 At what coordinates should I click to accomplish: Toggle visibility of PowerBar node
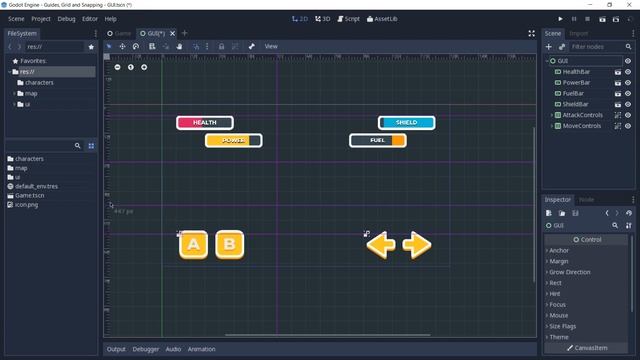pyautogui.click(x=628, y=82)
